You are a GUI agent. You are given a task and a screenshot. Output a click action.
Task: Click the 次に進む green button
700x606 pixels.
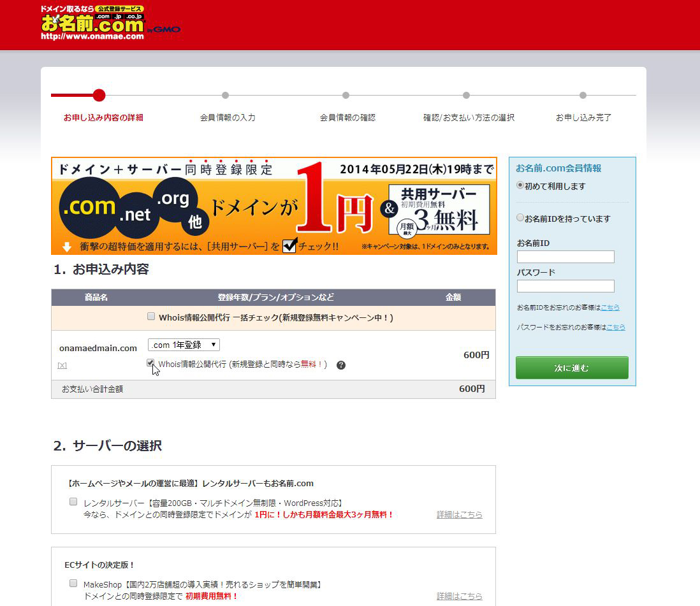572,368
